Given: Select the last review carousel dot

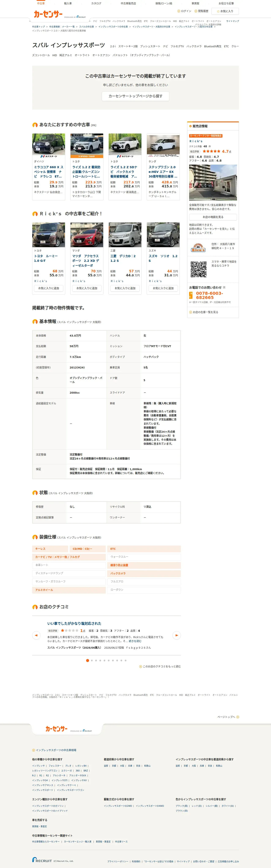Looking at the screenshot, I should coord(126,661).
